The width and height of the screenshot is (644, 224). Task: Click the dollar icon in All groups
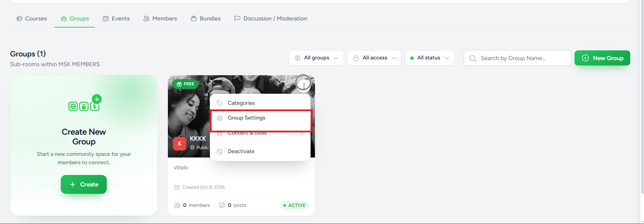tap(297, 58)
